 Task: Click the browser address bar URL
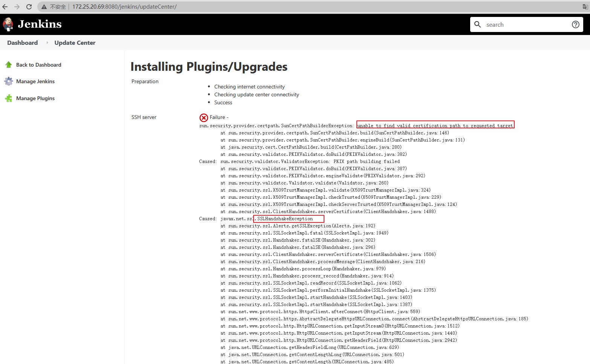124,7
